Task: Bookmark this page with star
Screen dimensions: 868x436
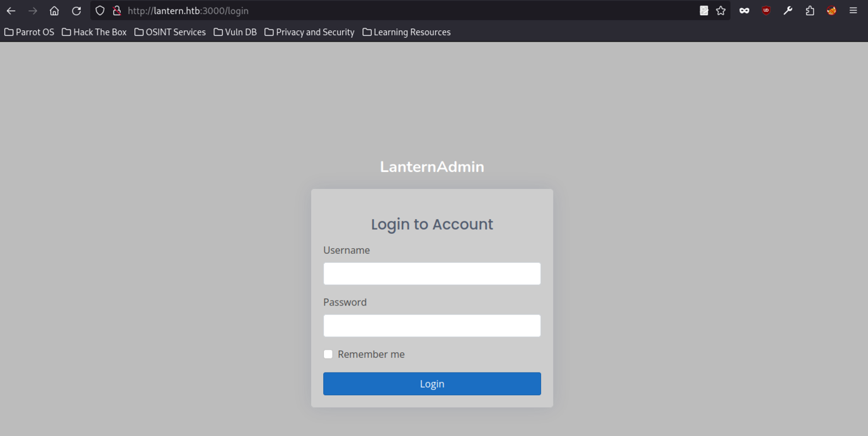Action: click(721, 11)
